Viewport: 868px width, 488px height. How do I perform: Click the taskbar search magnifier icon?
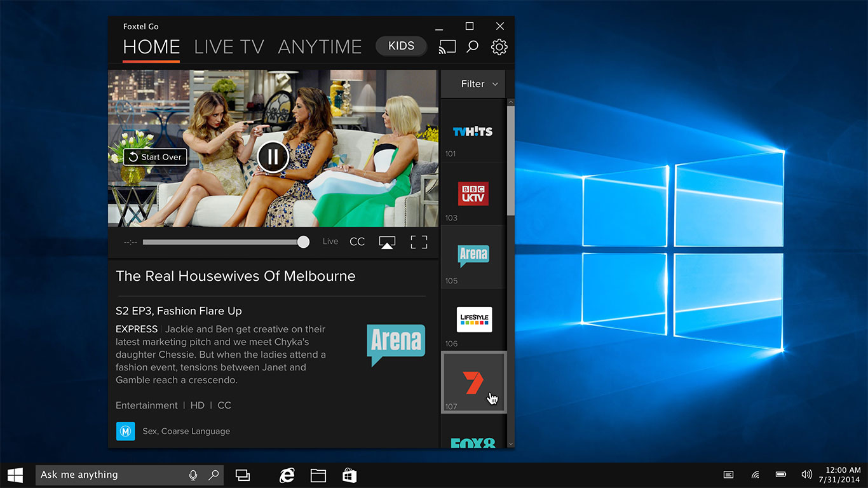214,475
